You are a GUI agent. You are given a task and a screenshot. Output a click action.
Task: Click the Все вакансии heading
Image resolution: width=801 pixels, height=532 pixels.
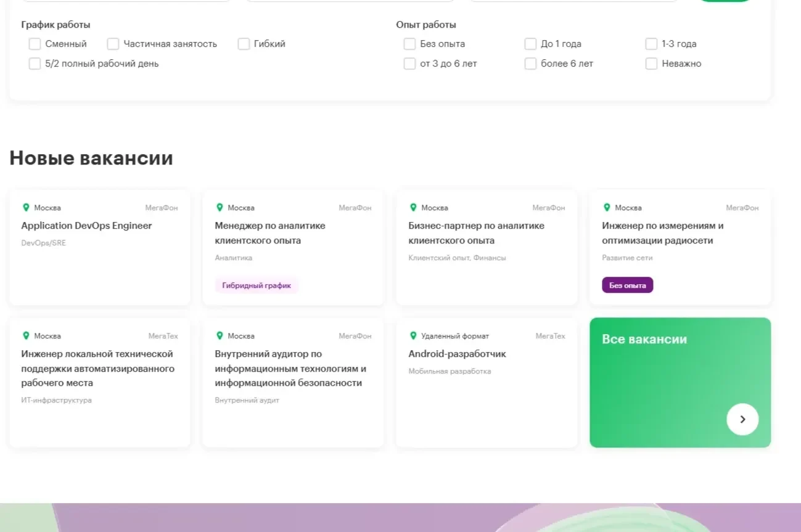click(x=644, y=339)
